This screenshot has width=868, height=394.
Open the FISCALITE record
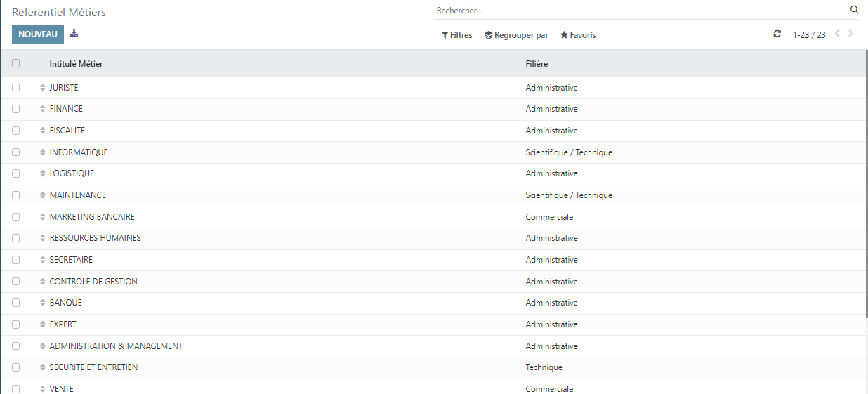click(67, 131)
